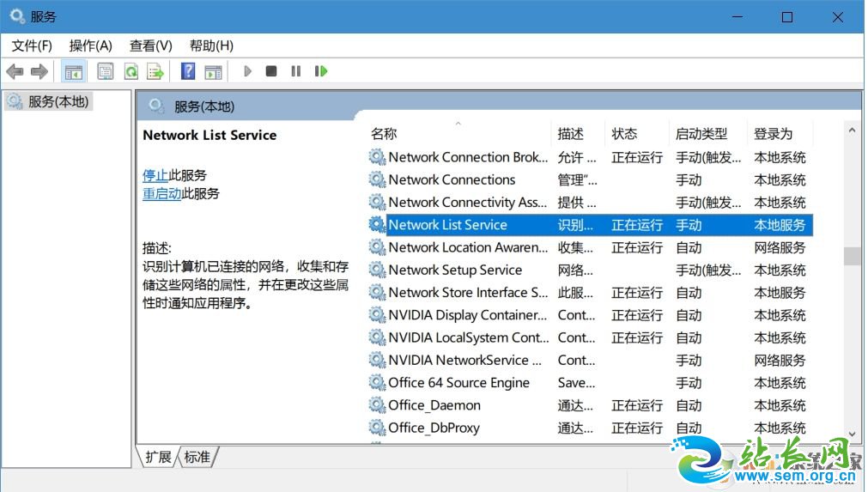This screenshot has height=492, width=868.
Task: Click the vertical scrollbar thumb
Action: click(852, 256)
